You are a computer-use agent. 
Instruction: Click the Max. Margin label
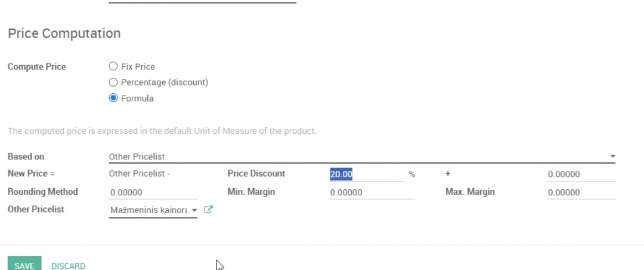tap(470, 192)
